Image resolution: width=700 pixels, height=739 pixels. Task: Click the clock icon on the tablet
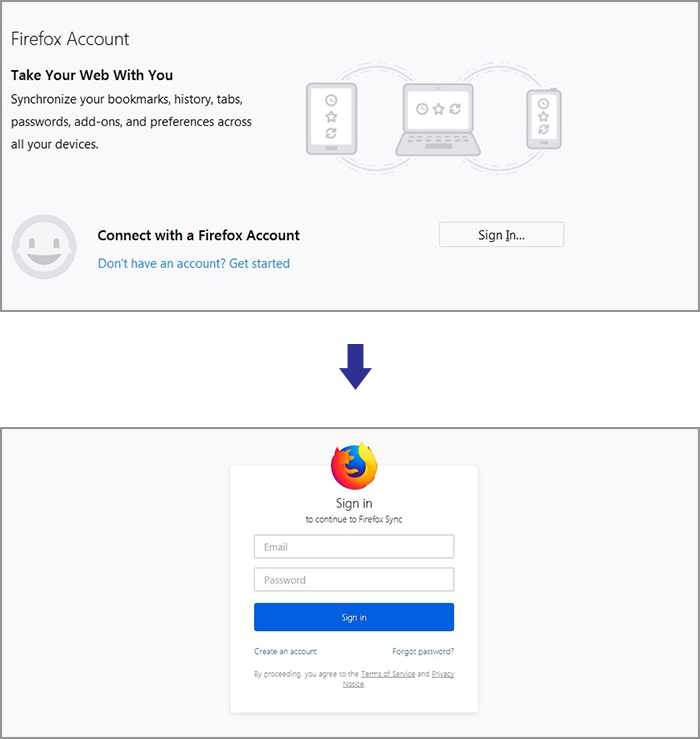[331, 100]
